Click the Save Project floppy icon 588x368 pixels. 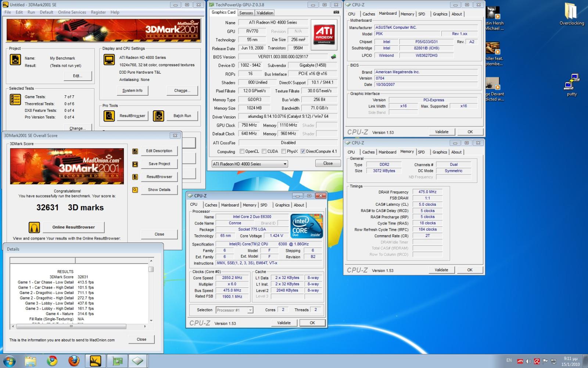(x=135, y=164)
